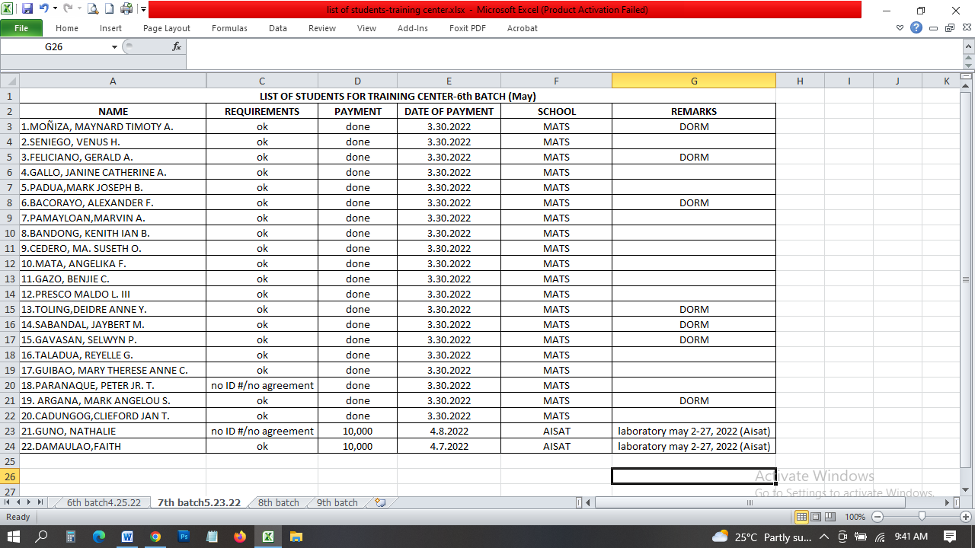Open Customize Quick Access Toolbar dropdown
977x550 pixels.
(143, 9)
